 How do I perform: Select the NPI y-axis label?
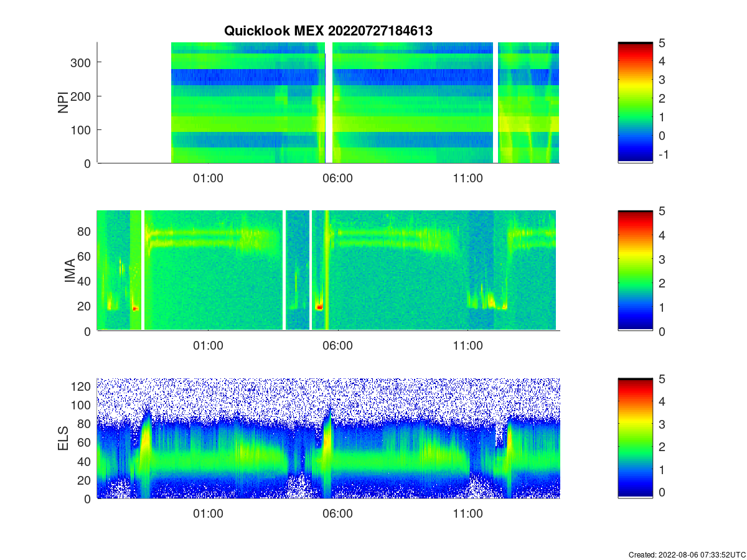pyautogui.click(x=63, y=103)
